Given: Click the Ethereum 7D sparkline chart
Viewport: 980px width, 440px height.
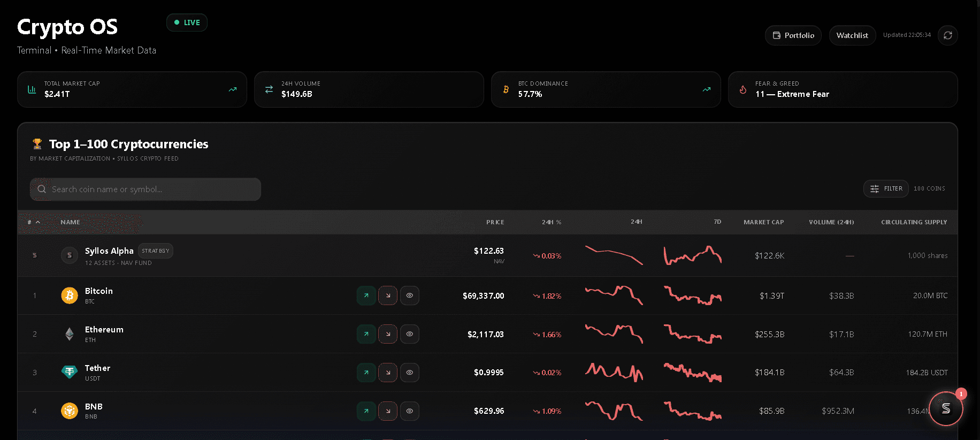Looking at the screenshot, I should (x=693, y=334).
